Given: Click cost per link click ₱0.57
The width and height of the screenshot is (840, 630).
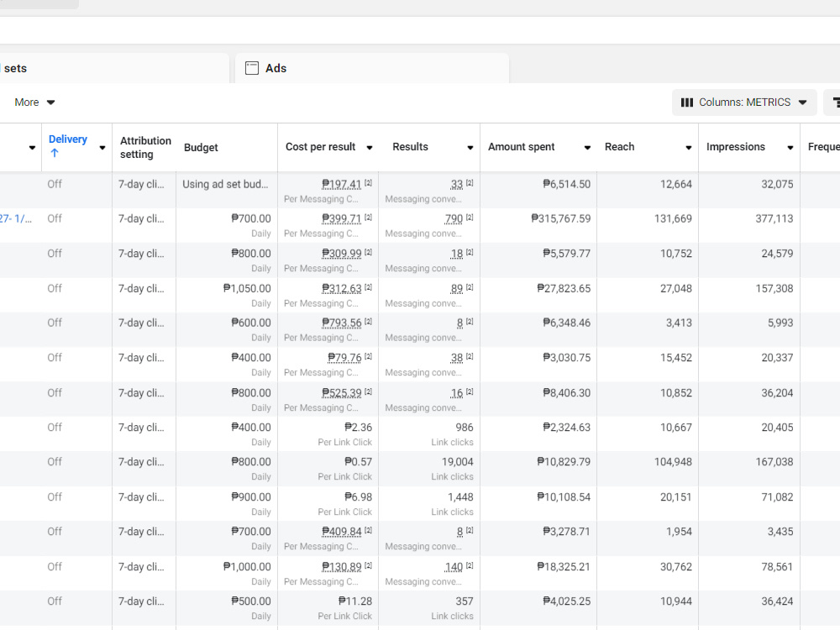Looking at the screenshot, I should (x=358, y=462).
